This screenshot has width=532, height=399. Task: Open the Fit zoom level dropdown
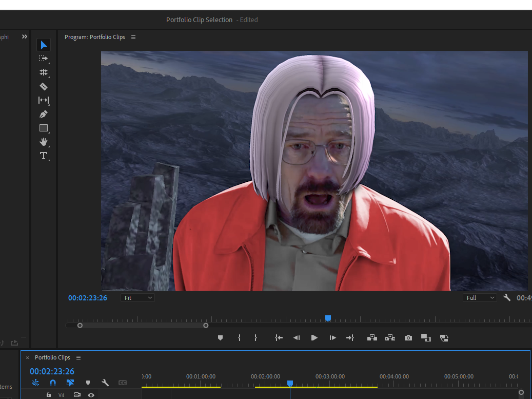coord(138,298)
